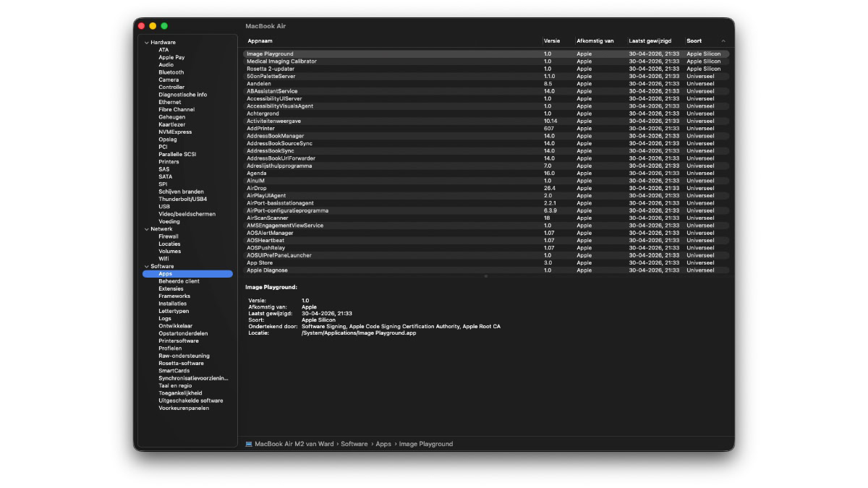868x488 pixels.
Task: Click the Soort column header label
Action: pos(694,41)
